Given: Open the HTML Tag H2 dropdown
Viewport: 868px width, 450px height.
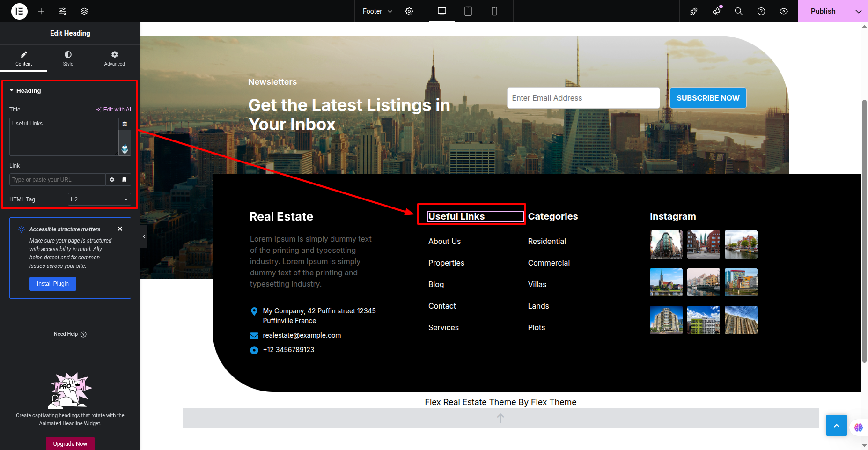Looking at the screenshot, I should point(99,199).
